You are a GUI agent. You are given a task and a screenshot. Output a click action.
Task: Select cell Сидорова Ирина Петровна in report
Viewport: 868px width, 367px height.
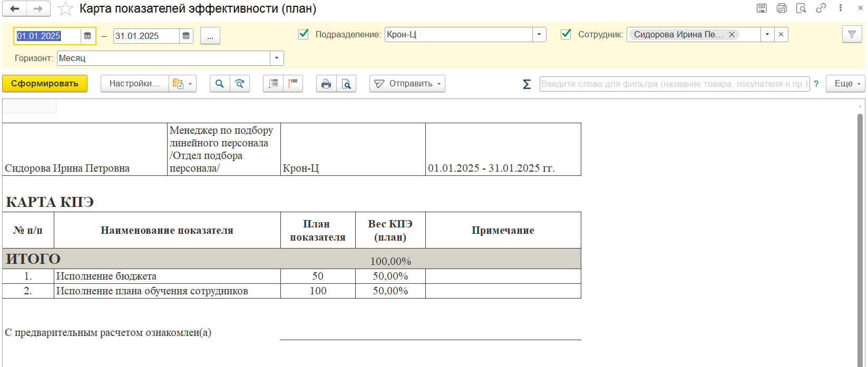[85, 150]
